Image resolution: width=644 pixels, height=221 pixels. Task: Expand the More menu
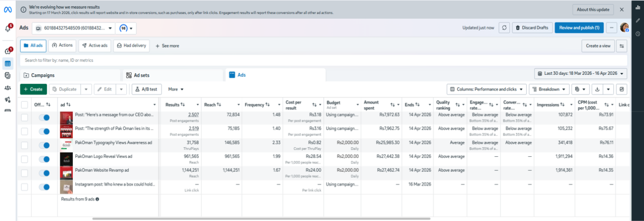pos(176,89)
